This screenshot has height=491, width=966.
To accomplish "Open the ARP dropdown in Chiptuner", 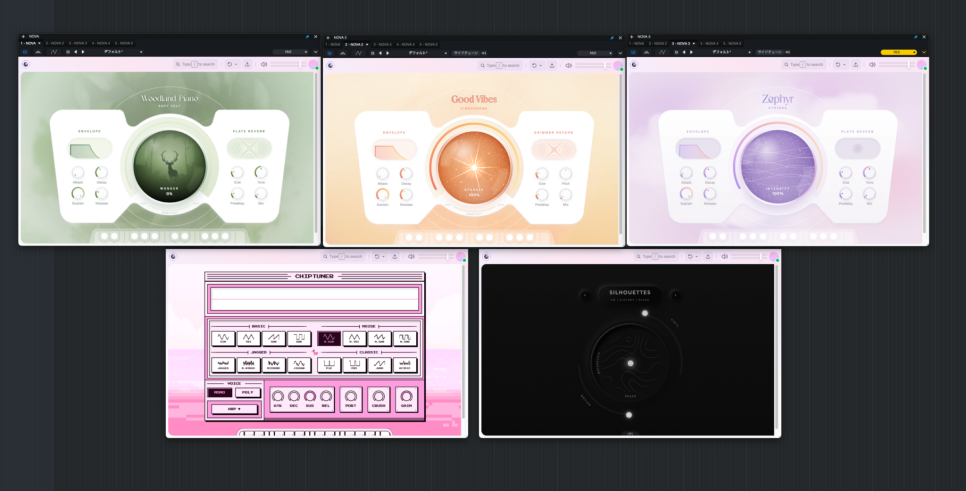I will click(234, 408).
